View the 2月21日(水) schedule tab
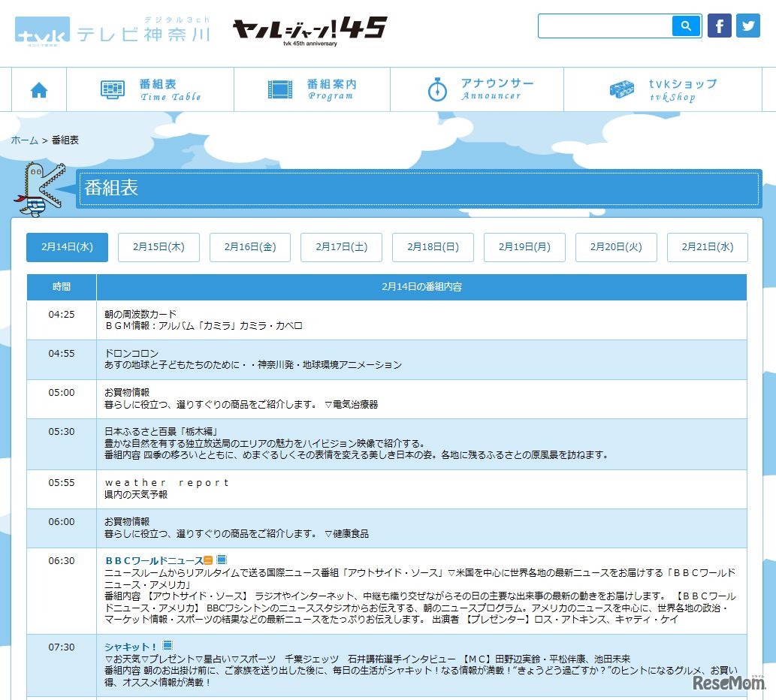Viewport: 776px width, 700px height. (707, 247)
